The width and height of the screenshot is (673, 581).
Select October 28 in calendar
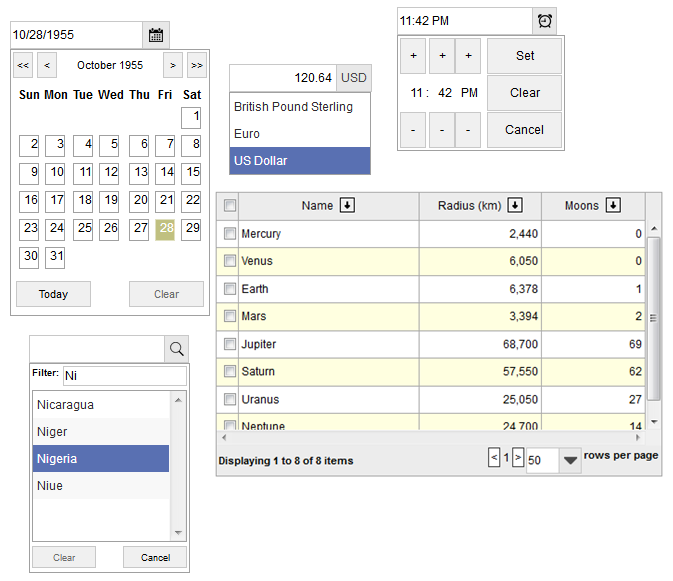click(x=165, y=230)
